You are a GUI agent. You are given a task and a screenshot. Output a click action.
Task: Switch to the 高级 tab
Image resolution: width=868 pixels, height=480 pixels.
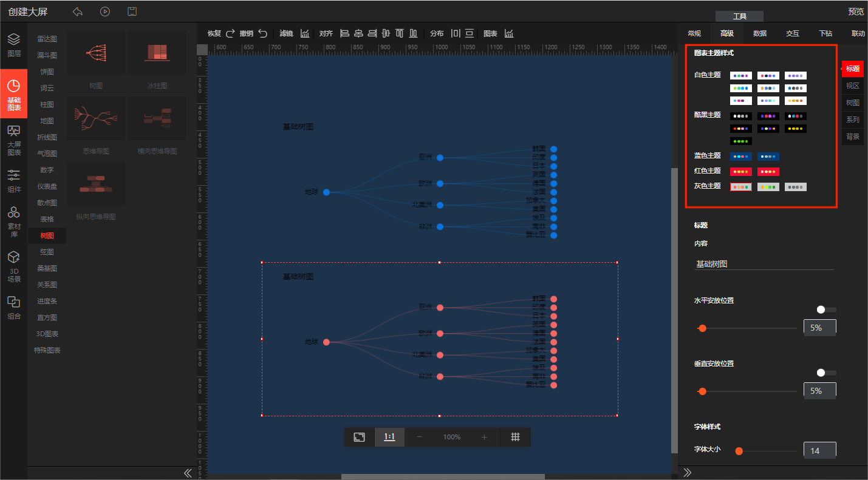[726, 33]
